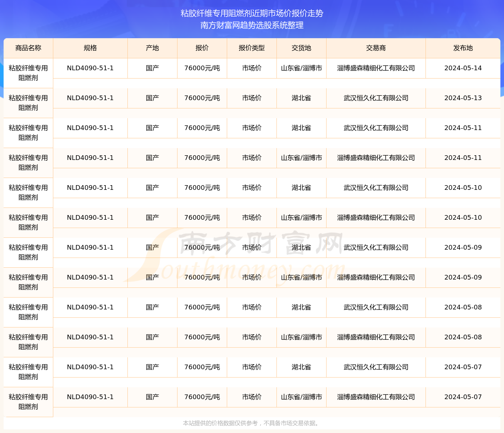Click the subtitle 南方财富网趋势选股系统整理
504x433 pixels.
(252, 25)
